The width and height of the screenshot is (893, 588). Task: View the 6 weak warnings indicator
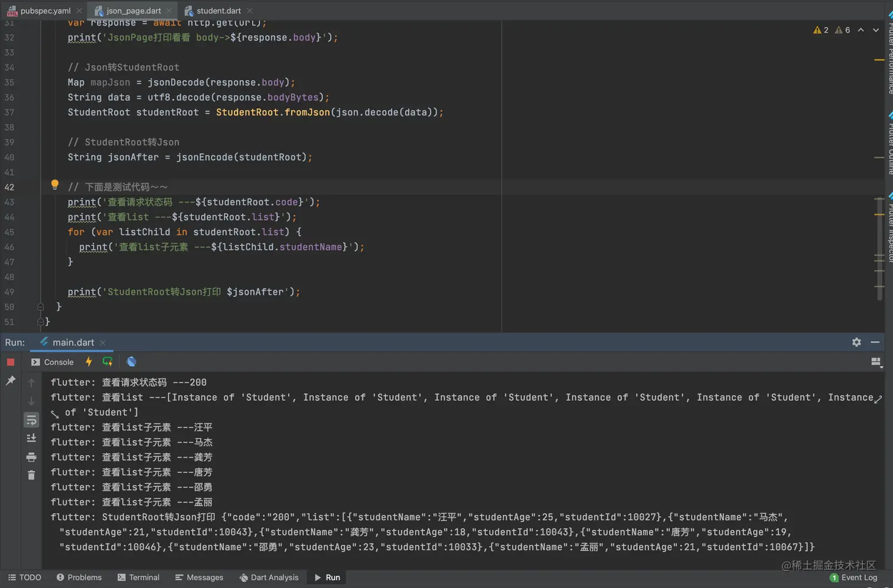point(843,30)
